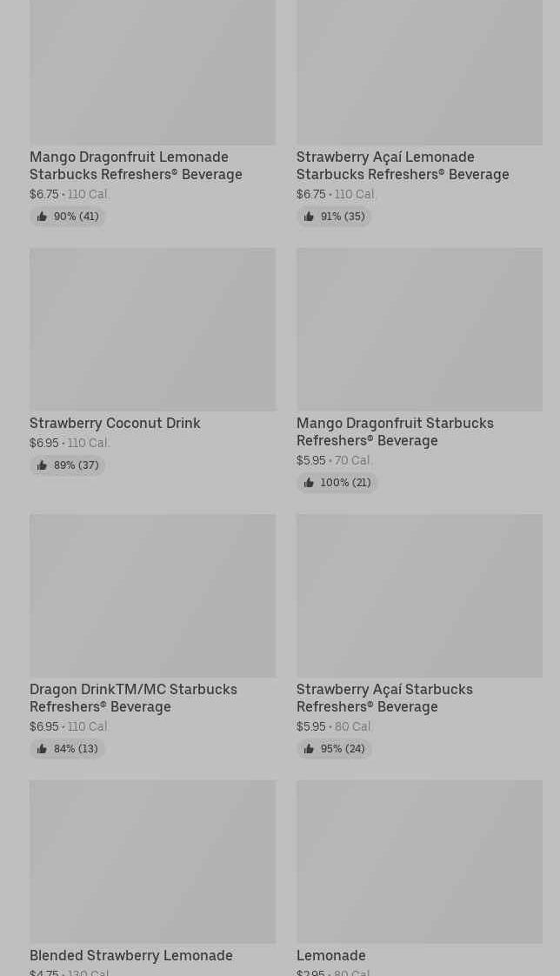The height and width of the screenshot is (976, 560).
Task: Open Strawberry Coconut Drink title link
Action: (115, 423)
